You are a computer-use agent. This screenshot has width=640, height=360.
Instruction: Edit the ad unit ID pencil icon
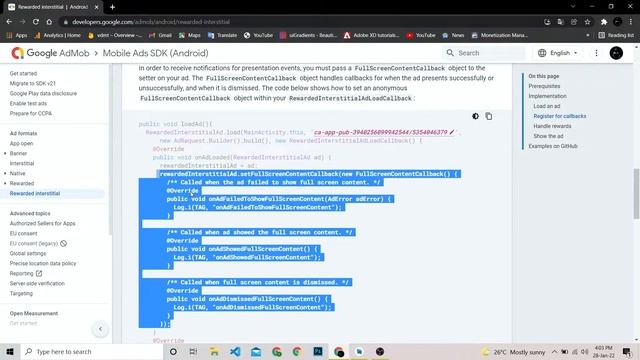[451, 132]
